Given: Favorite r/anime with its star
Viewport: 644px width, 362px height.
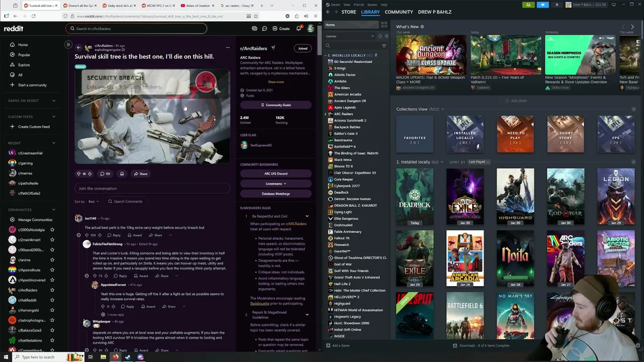Looking at the screenshot, I should (x=52, y=260).
